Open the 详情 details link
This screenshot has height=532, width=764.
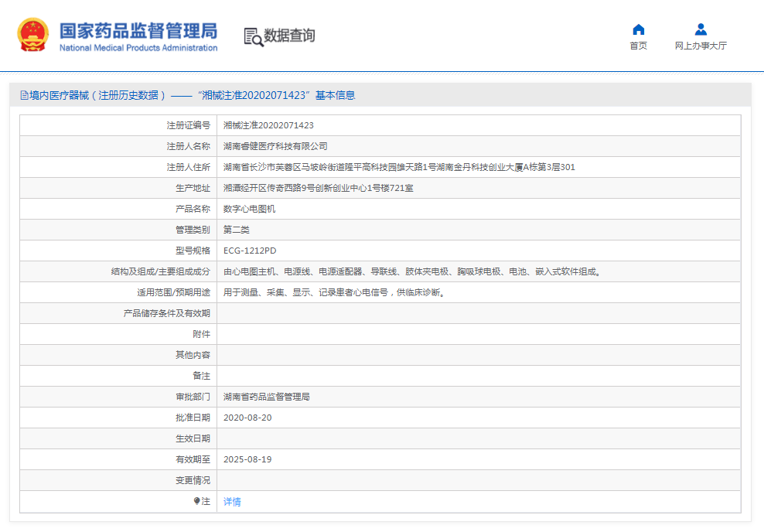point(232,501)
